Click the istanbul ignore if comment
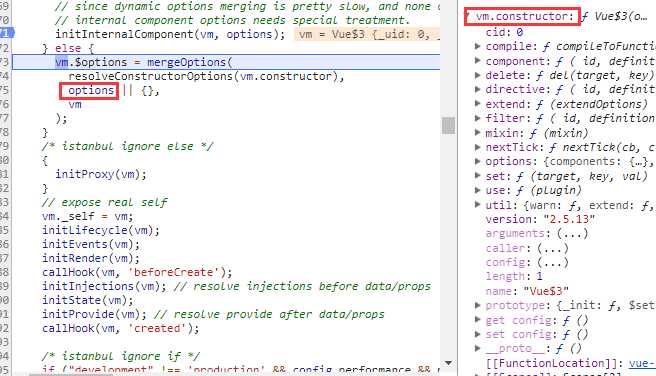656x376 pixels. 120,356
